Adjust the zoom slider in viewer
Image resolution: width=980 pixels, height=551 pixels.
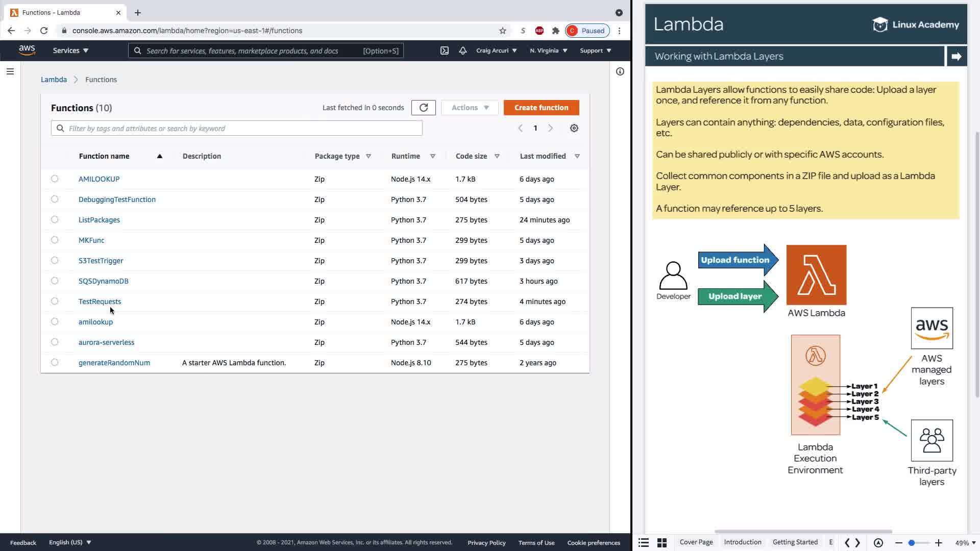pos(912,543)
